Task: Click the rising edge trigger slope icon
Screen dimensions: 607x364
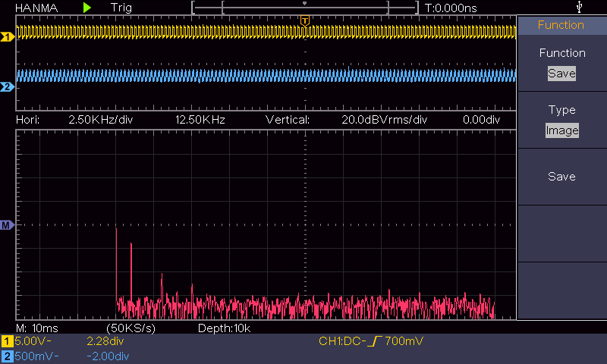Action: click(x=374, y=342)
